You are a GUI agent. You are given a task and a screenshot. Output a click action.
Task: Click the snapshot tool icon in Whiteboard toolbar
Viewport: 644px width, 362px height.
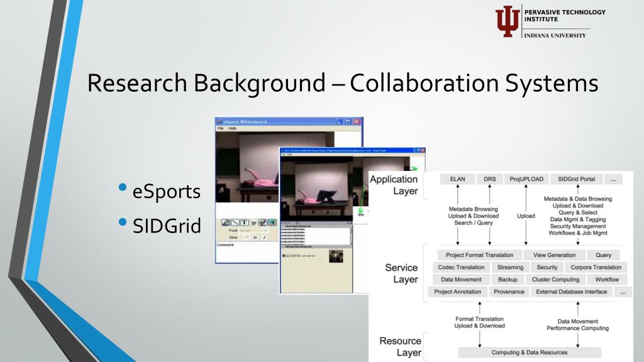click(x=262, y=222)
